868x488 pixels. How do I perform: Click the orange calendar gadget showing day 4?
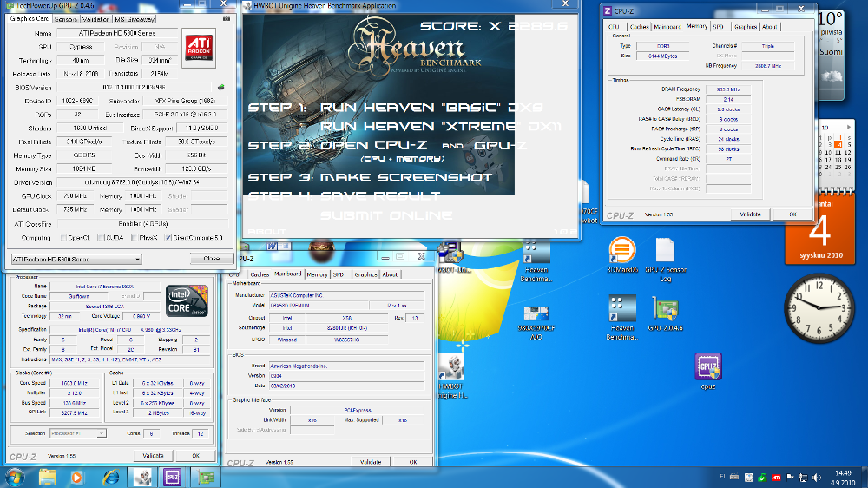[x=820, y=228]
